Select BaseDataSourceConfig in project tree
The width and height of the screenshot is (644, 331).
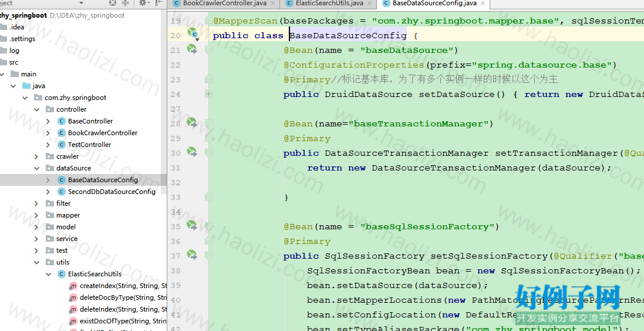(x=103, y=180)
